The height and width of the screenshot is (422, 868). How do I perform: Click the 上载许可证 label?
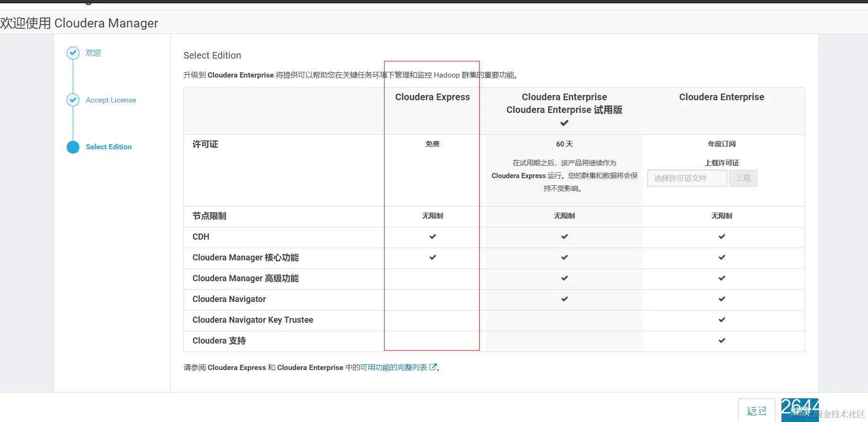pyautogui.click(x=722, y=163)
